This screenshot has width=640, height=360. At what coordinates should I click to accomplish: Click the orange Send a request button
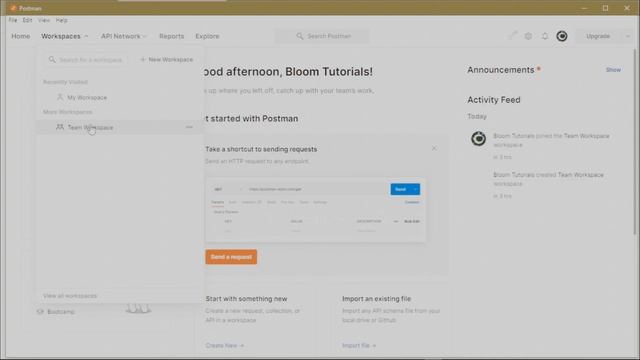point(231,257)
